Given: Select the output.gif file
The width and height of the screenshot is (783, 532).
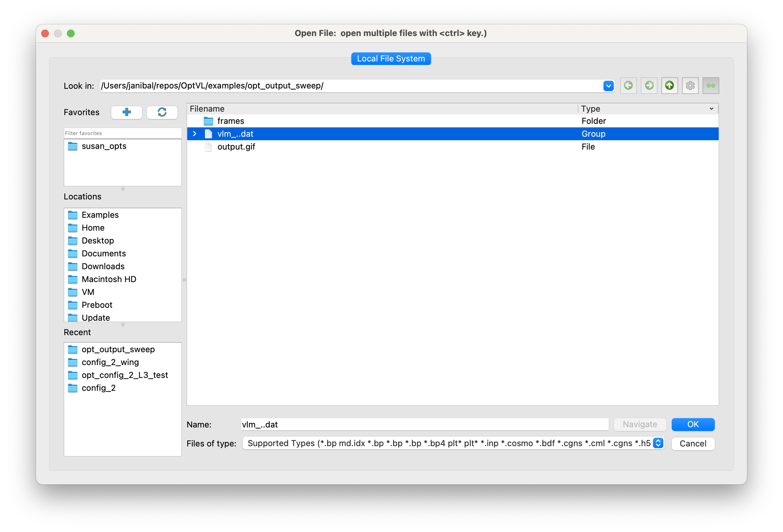Looking at the screenshot, I should 453,147.
